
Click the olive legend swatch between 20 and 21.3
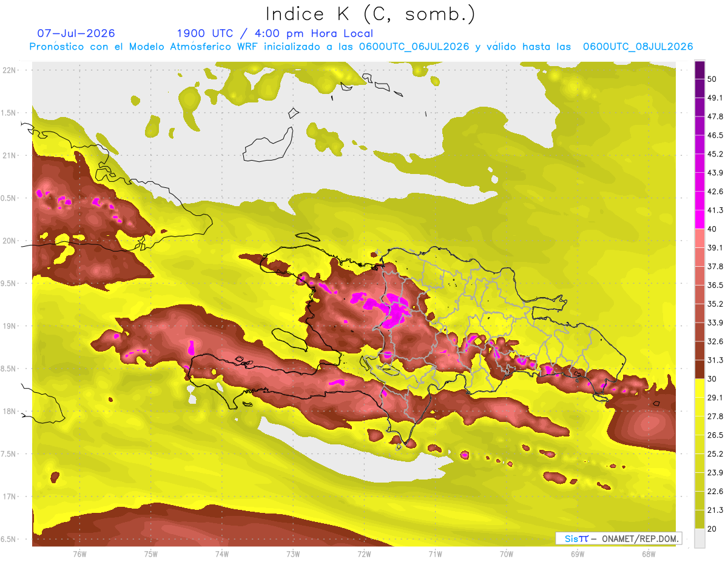(x=699, y=518)
